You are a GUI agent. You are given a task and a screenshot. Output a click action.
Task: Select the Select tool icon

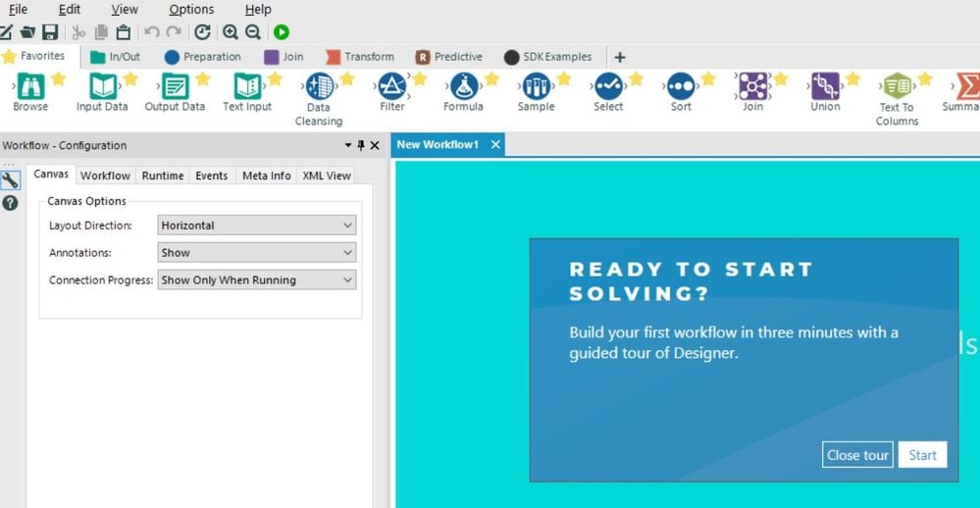pos(608,86)
